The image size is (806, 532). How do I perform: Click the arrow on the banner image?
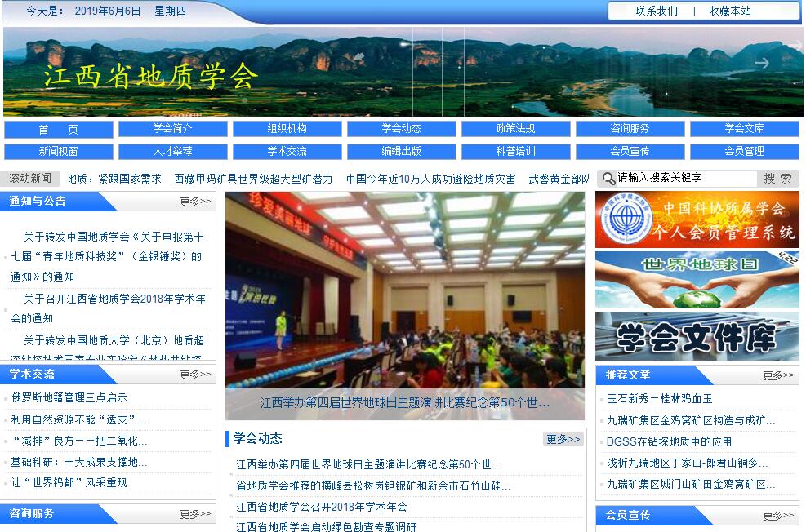(762, 63)
